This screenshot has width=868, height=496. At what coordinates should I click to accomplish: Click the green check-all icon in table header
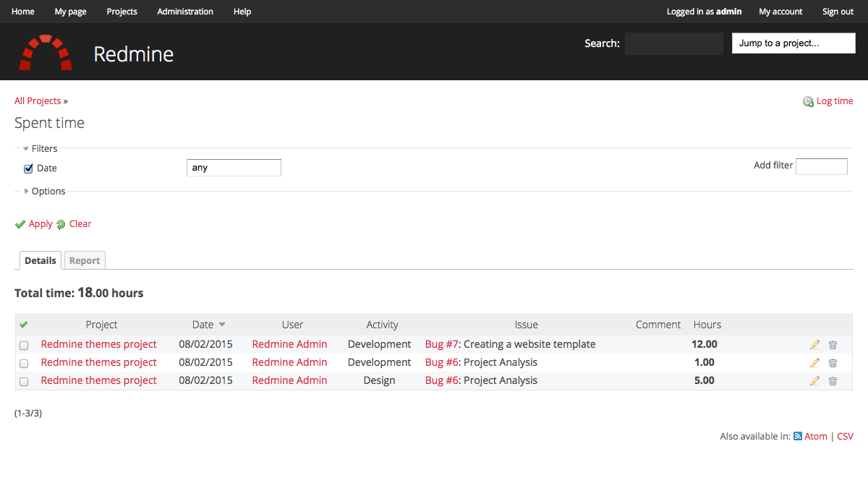coord(24,325)
